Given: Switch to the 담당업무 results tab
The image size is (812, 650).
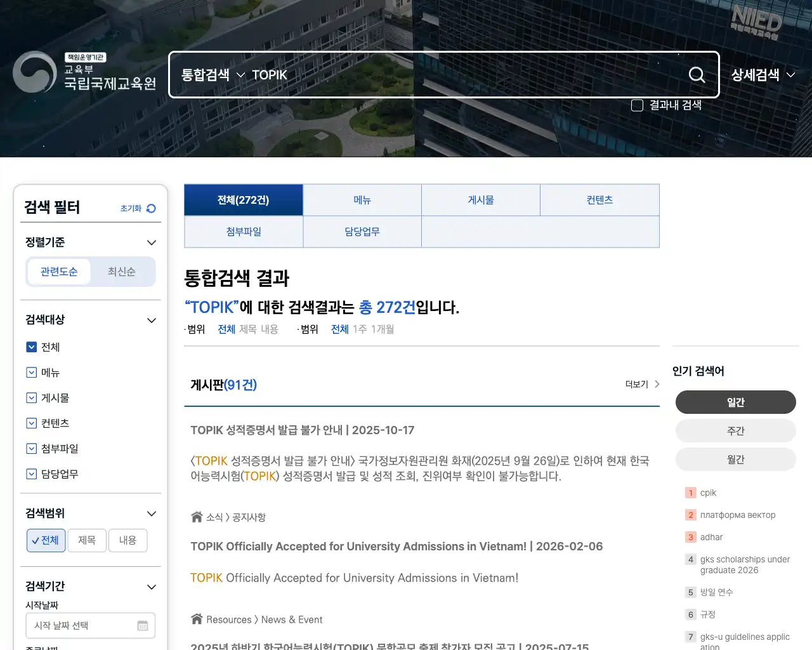Looking at the screenshot, I should 362,232.
